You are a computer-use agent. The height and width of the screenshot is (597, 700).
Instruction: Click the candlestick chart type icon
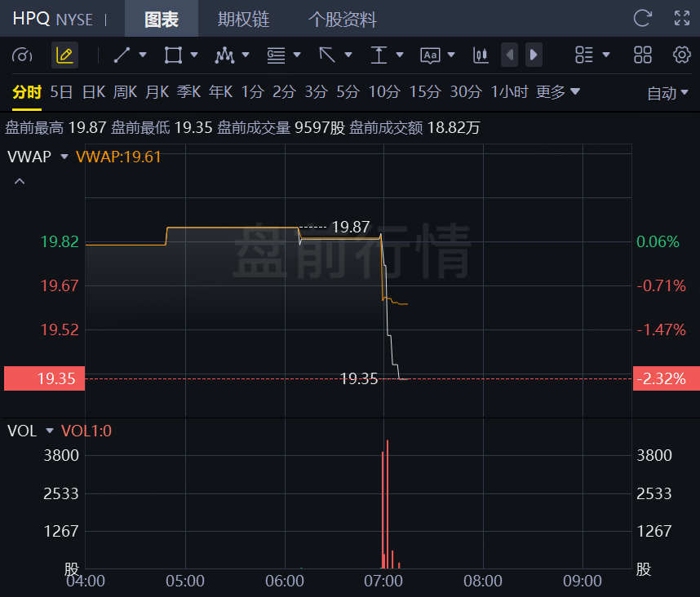(x=481, y=55)
